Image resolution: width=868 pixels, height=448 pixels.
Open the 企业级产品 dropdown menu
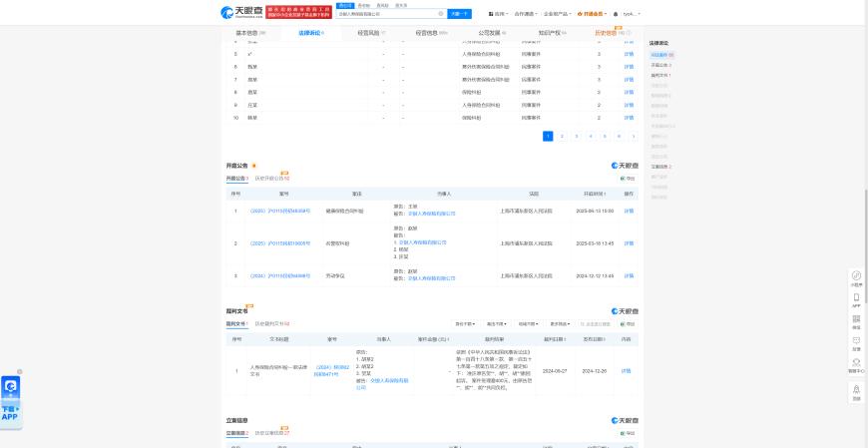click(558, 14)
